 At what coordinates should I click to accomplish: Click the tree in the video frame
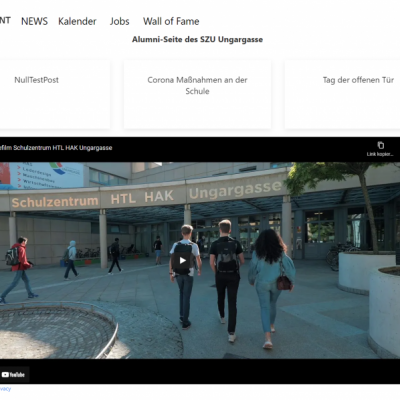[x=343, y=193]
